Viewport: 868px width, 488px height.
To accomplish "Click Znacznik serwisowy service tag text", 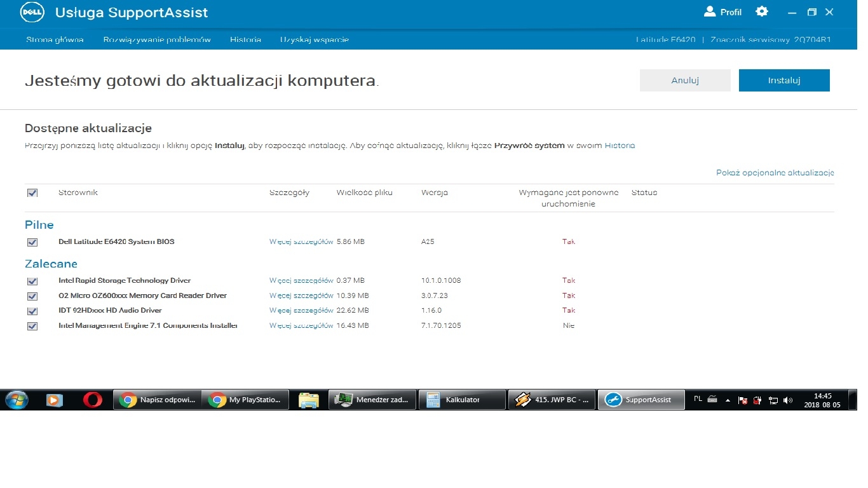I will tap(771, 39).
